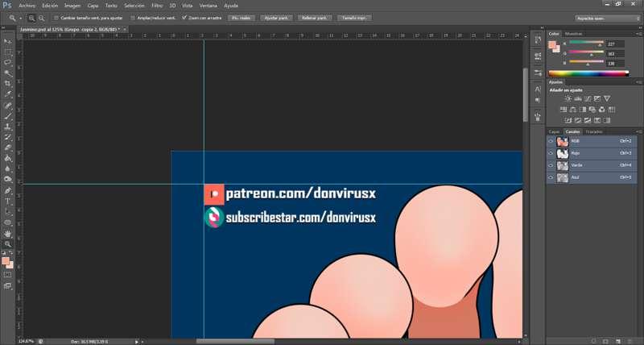Select the Rectangular Marquee tool
The width and height of the screenshot is (644, 345).
coord(8,52)
